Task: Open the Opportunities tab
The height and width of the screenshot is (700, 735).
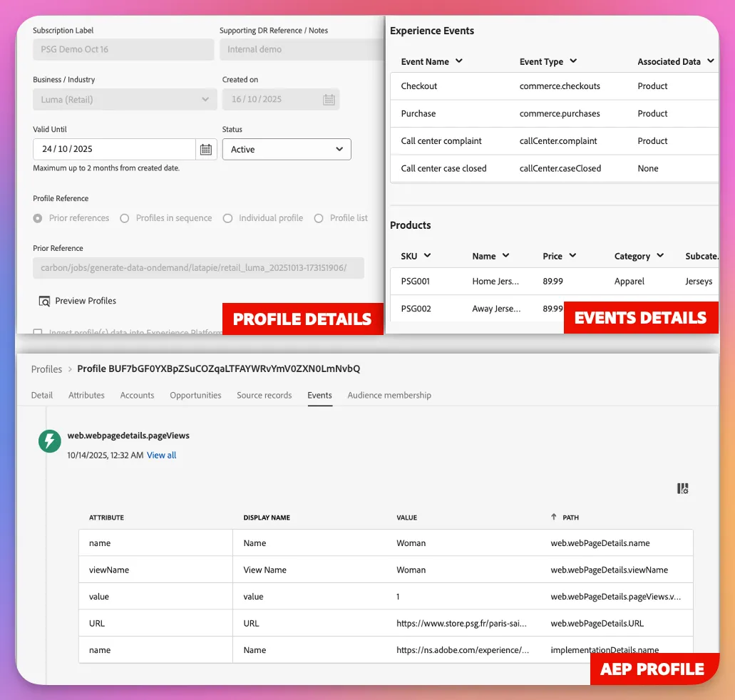Action: [195, 395]
